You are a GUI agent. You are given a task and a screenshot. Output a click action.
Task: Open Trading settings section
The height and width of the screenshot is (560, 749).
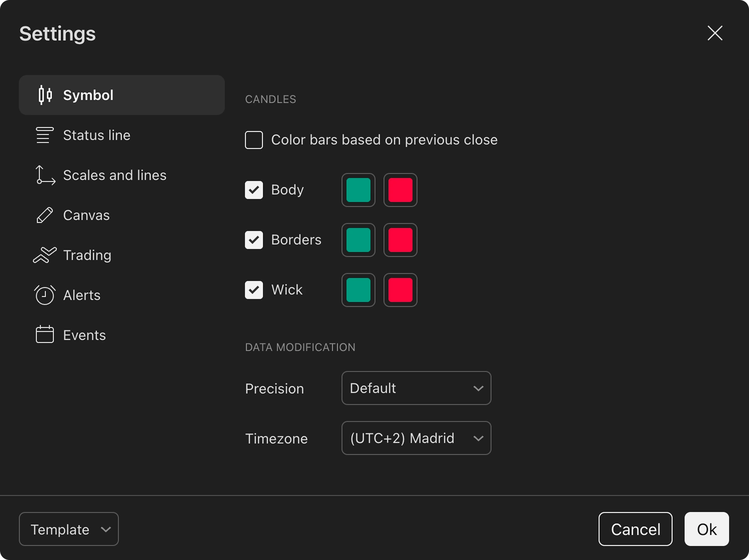122,255
